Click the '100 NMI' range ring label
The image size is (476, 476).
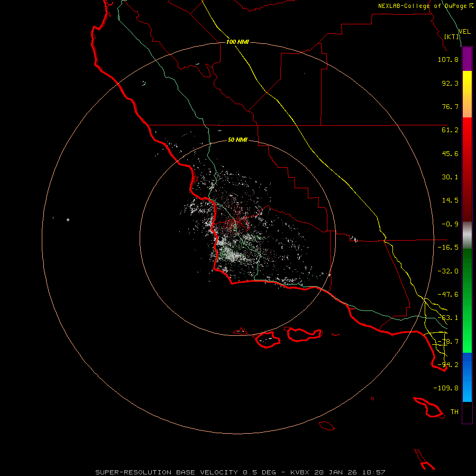[x=237, y=42]
